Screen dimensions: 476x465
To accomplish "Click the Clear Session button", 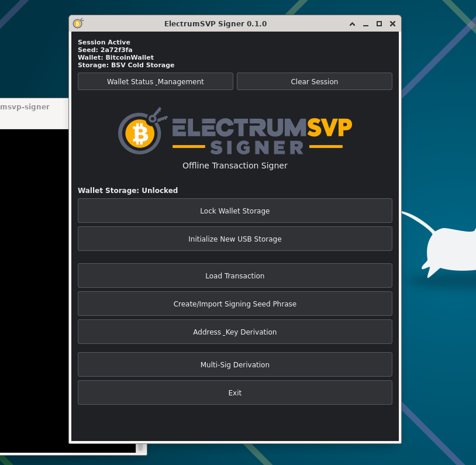I will pyautogui.click(x=314, y=81).
